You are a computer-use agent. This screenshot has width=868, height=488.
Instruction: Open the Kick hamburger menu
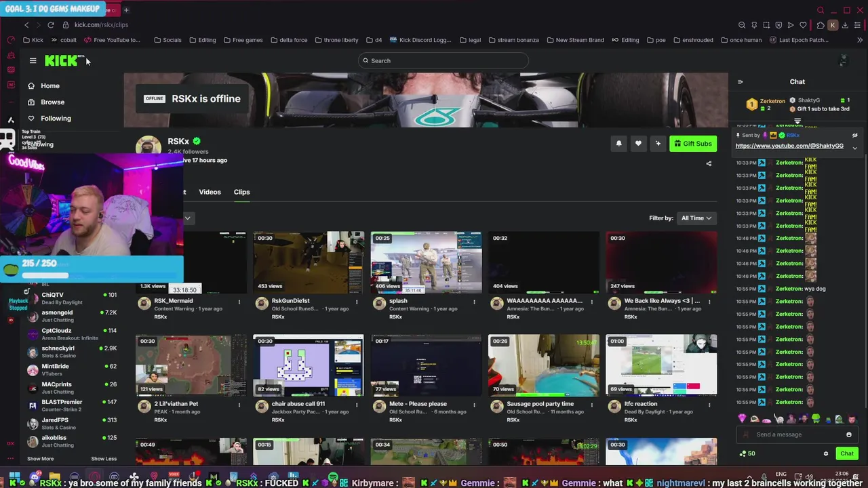tap(33, 61)
